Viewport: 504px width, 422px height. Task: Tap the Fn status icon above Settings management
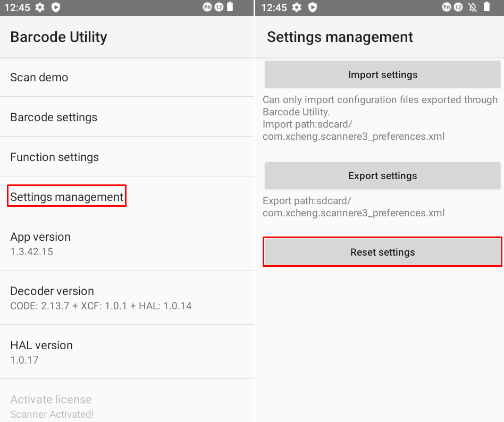(x=447, y=7)
